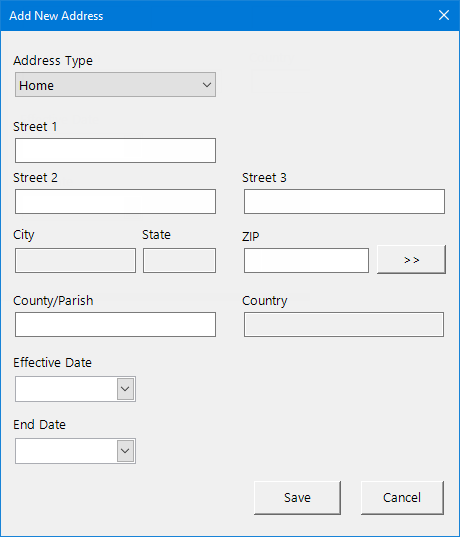
Task: Open the Address Type dropdown showing Home
Action: 115,85
